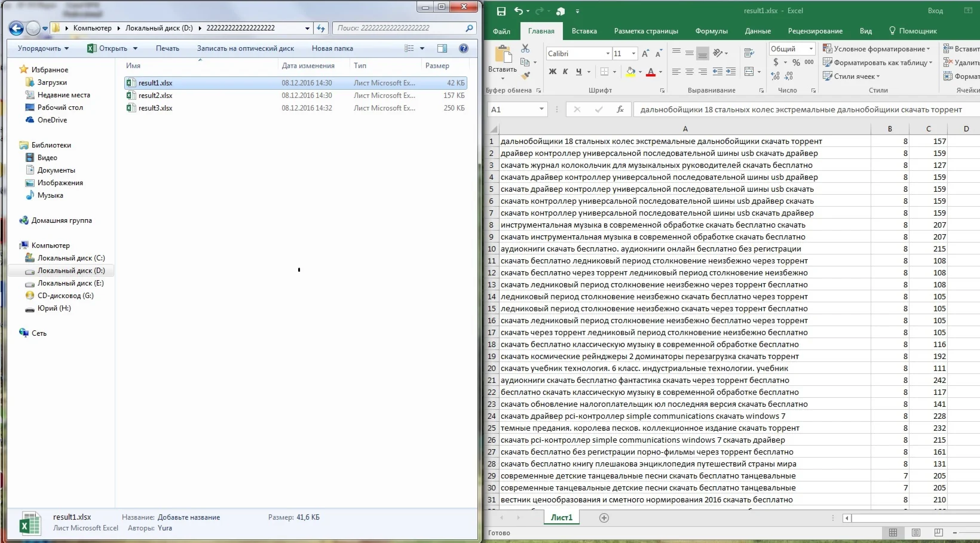Screen dimensions: 980x543
Task: Align text right in Excel
Action: [703, 72]
